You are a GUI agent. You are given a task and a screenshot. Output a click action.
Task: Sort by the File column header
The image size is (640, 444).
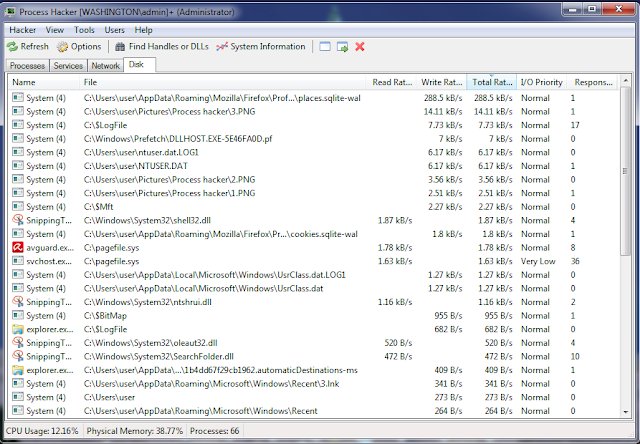click(x=222, y=82)
